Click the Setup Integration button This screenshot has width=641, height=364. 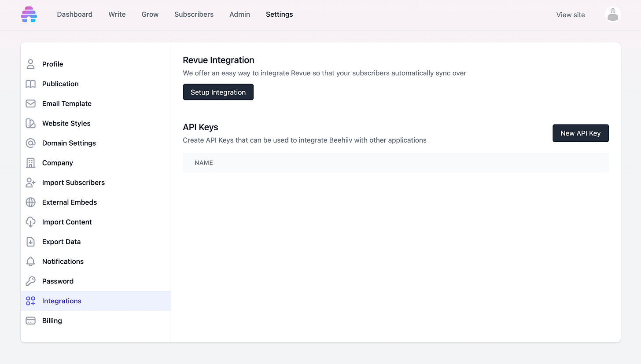[218, 92]
